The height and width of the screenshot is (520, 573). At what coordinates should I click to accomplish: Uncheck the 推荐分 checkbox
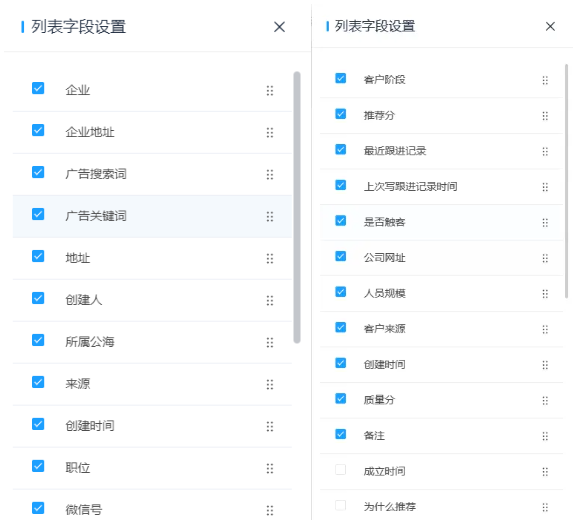tap(341, 114)
